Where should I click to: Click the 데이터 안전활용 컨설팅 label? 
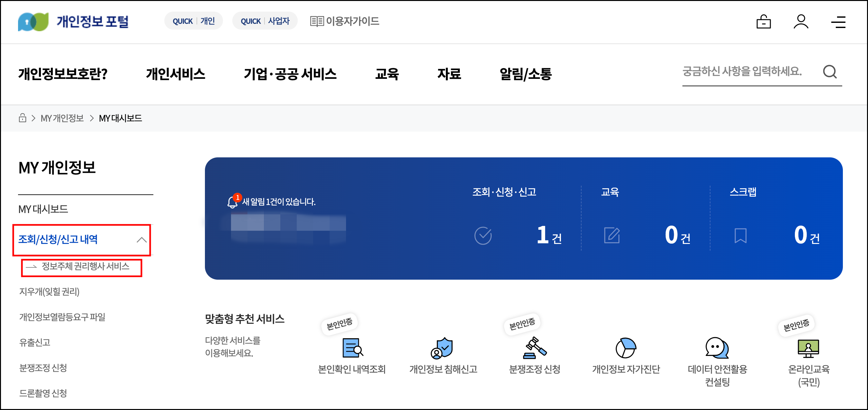[x=717, y=376]
